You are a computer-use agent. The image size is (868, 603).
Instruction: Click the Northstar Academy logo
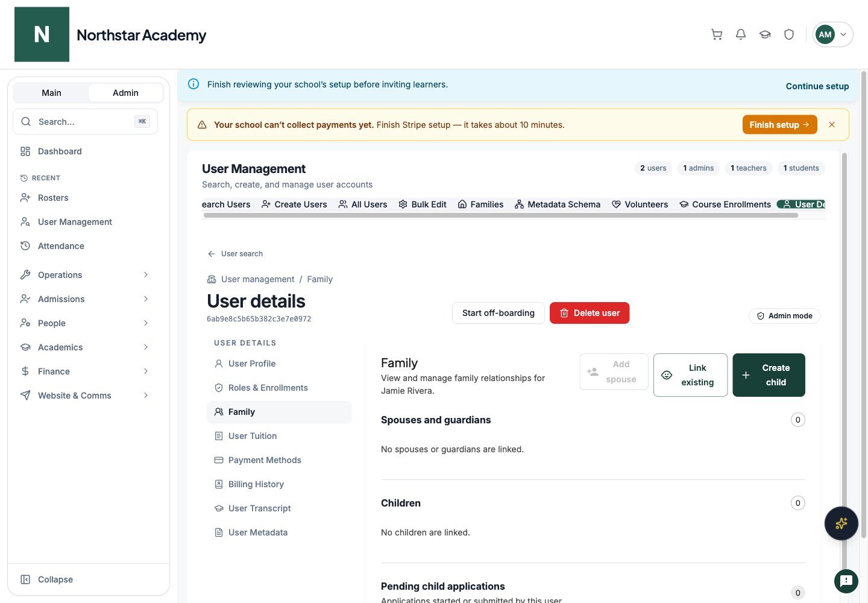click(42, 34)
